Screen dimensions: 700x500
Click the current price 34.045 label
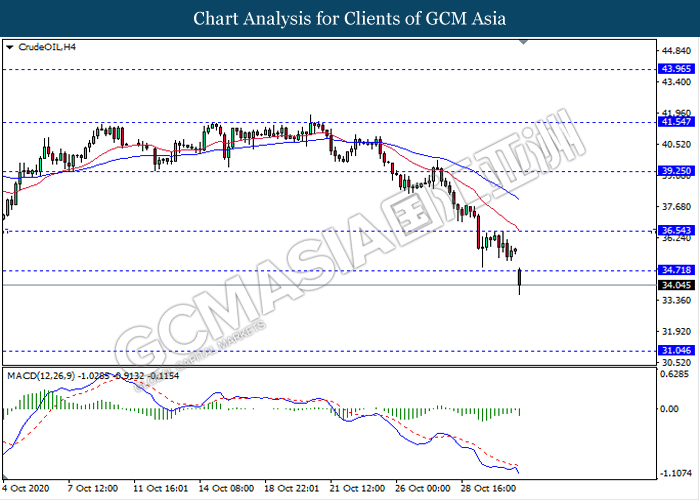[x=677, y=285]
